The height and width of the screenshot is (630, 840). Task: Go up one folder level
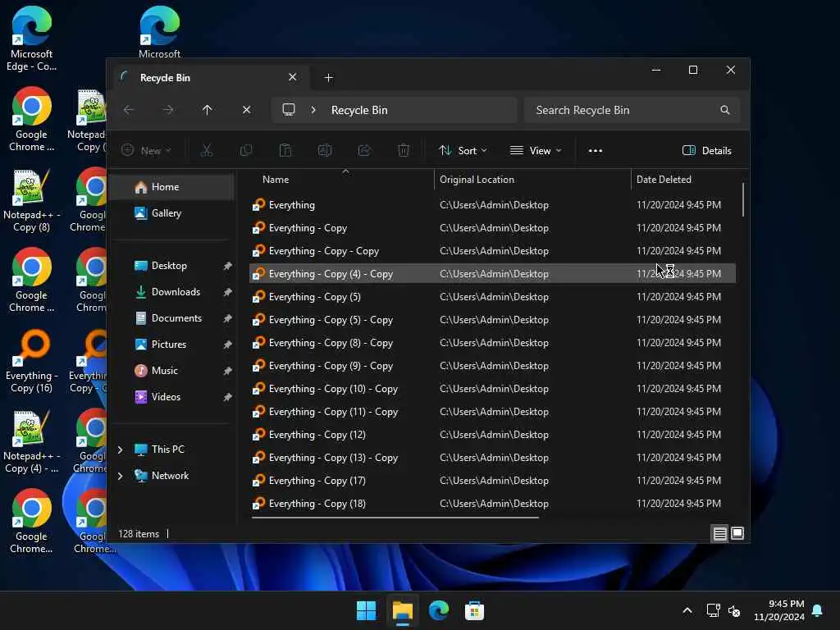(208, 110)
